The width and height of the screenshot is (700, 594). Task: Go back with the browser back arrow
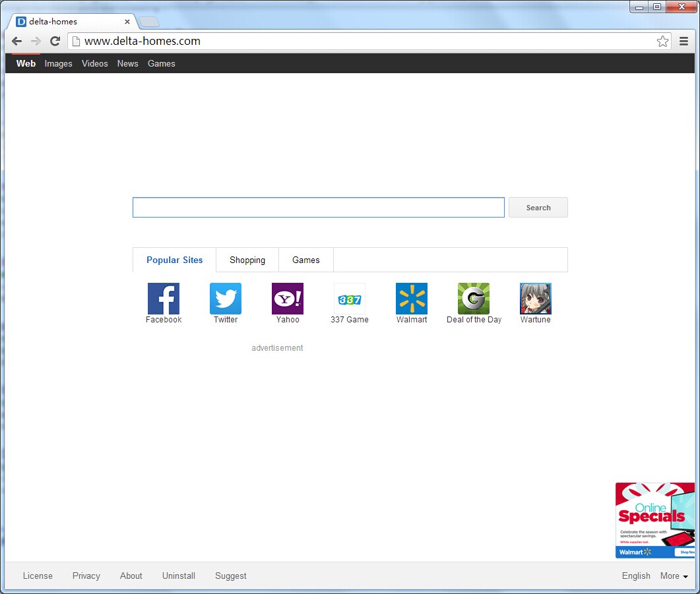click(x=17, y=42)
